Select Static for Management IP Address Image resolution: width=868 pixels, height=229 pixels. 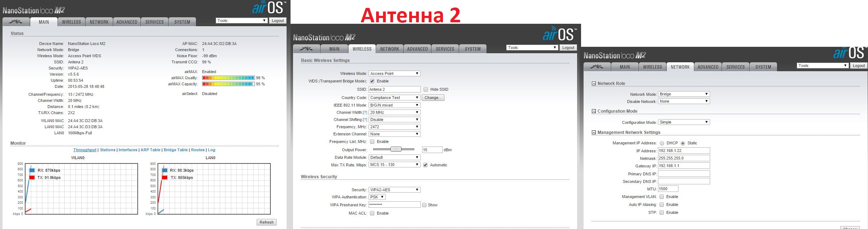click(683, 143)
